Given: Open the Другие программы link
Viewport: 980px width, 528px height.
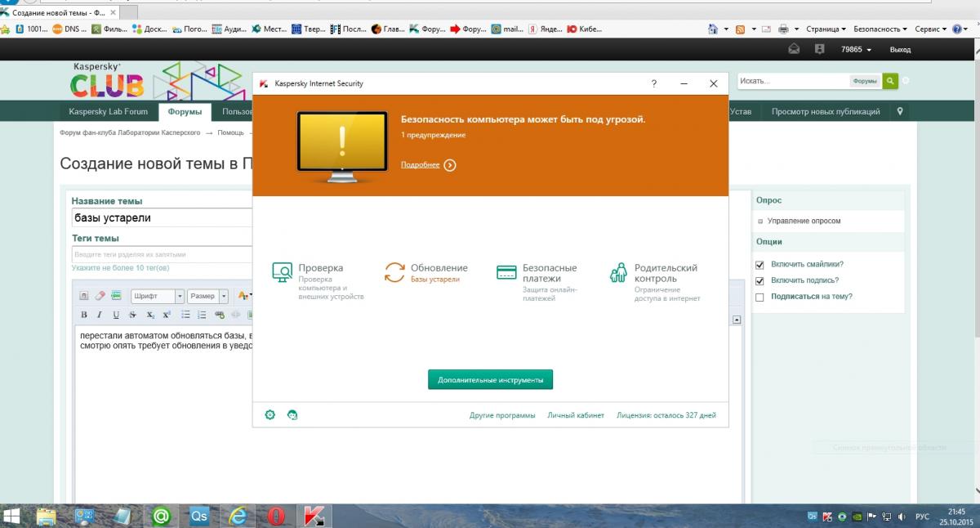Looking at the screenshot, I should tap(502, 415).
